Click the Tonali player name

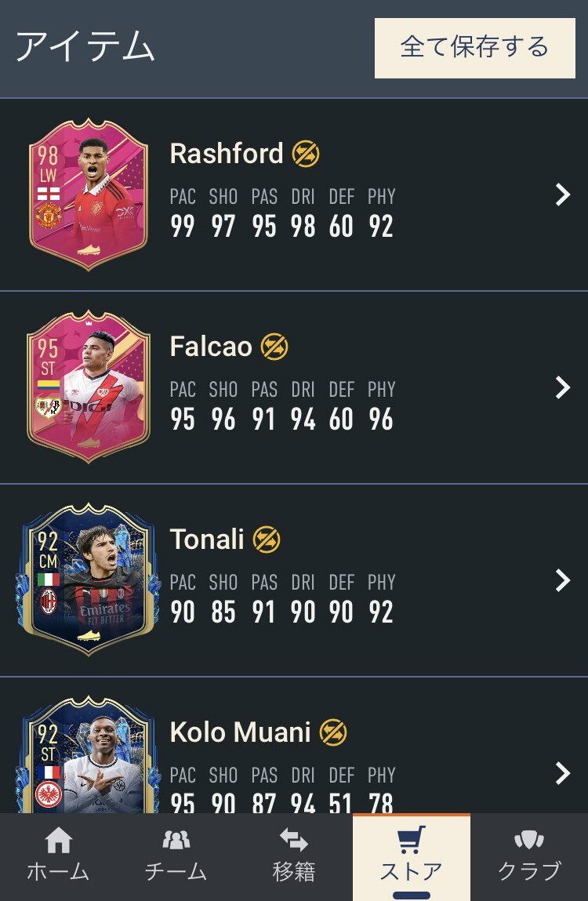point(207,540)
